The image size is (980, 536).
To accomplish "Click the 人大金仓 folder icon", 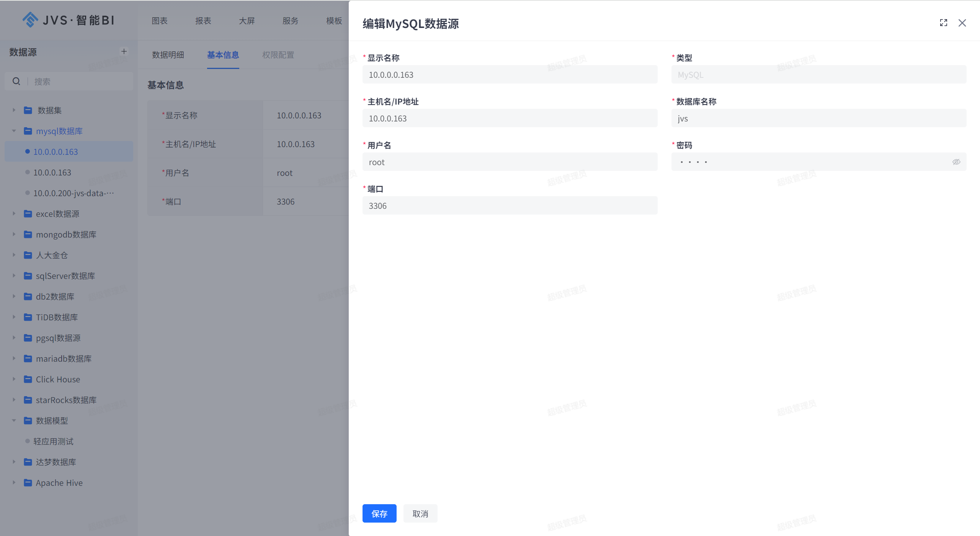I will 28,255.
